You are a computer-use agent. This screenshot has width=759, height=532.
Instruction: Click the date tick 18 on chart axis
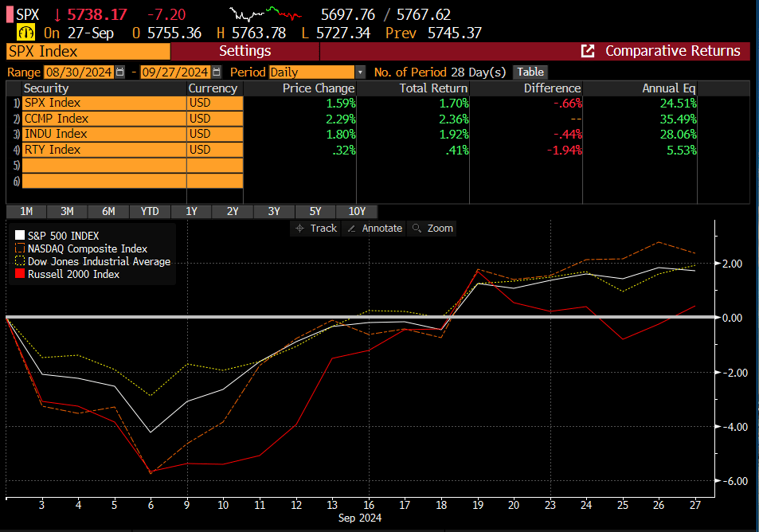tap(441, 505)
